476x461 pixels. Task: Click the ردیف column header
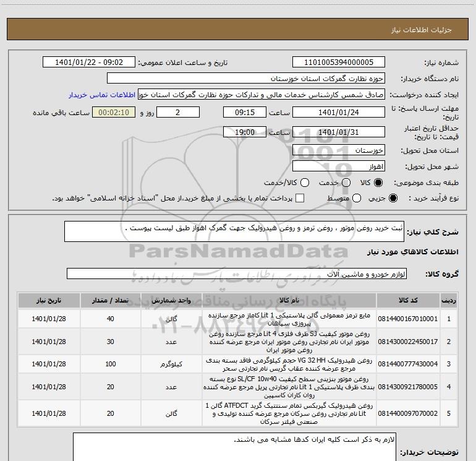(x=449, y=300)
